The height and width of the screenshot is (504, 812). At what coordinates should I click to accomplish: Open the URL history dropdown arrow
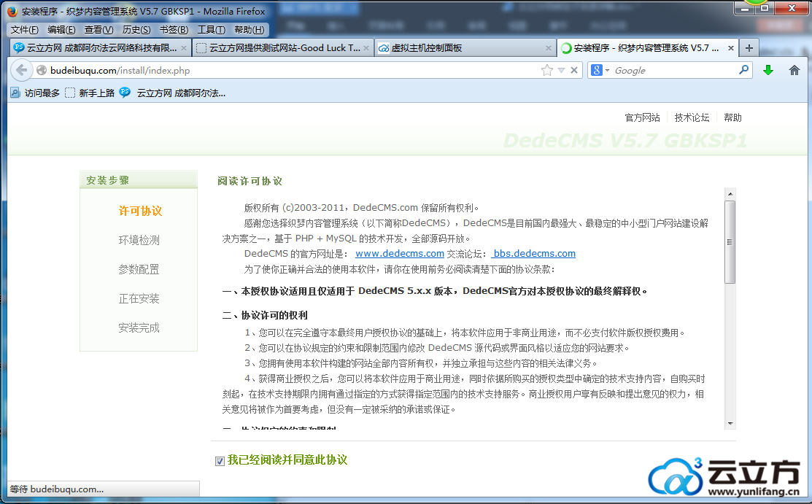pyautogui.click(x=561, y=71)
